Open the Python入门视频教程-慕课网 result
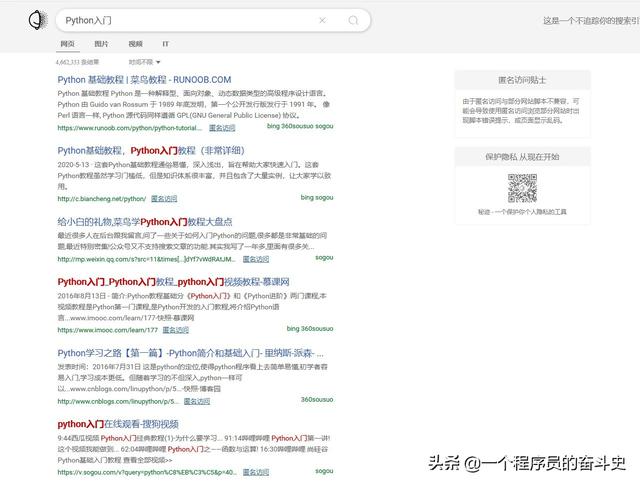Screen dimensions: 640x485 [173, 282]
